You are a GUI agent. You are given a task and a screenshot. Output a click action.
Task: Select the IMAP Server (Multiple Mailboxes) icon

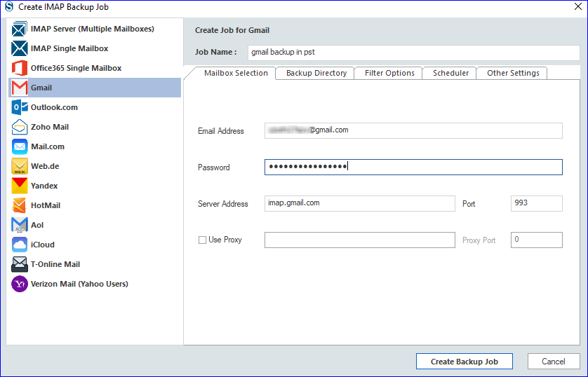click(19, 29)
